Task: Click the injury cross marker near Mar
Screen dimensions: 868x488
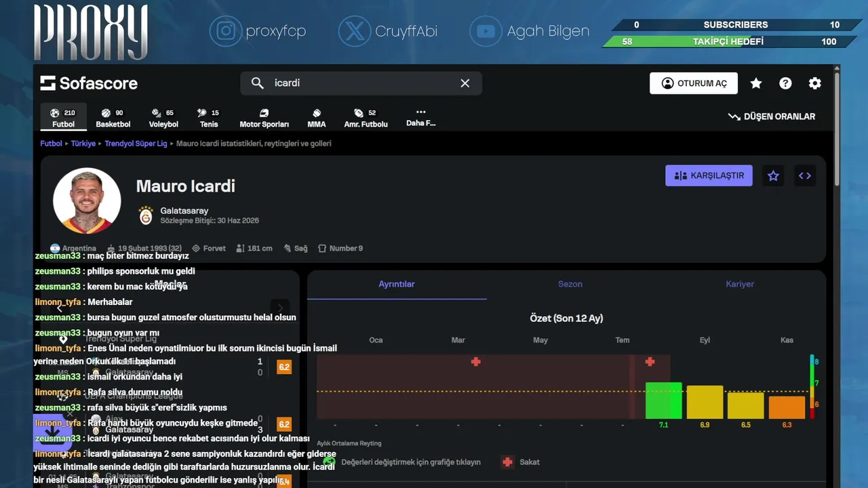Action: [x=476, y=362]
